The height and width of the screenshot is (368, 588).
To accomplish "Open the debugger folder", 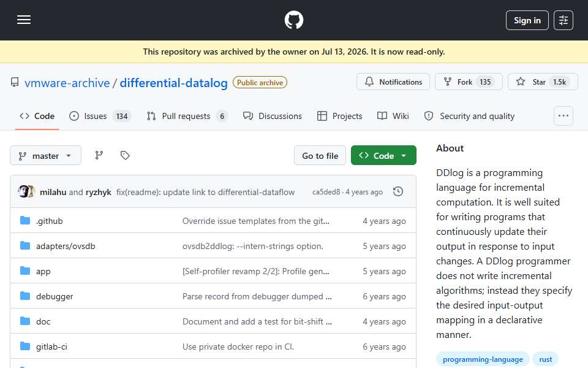I will pos(55,297).
